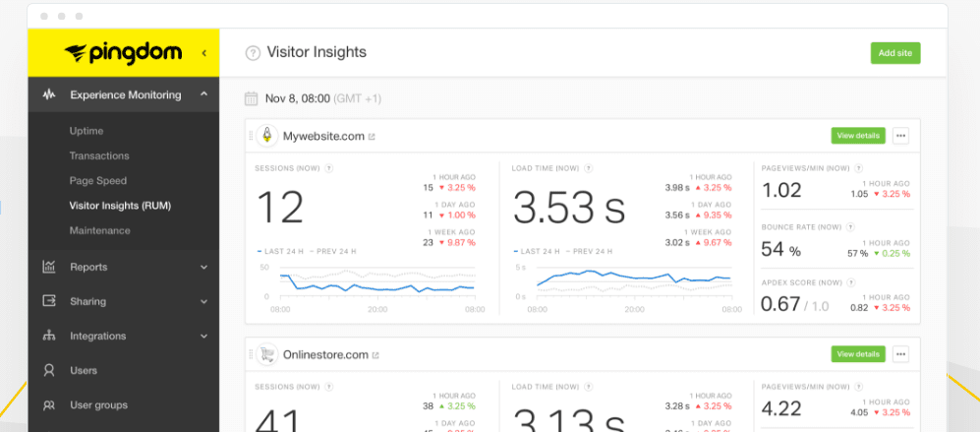Click the Mywebsite.com sessions value 12
Image resolution: width=980 pixels, height=432 pixels.
point(280,208)
